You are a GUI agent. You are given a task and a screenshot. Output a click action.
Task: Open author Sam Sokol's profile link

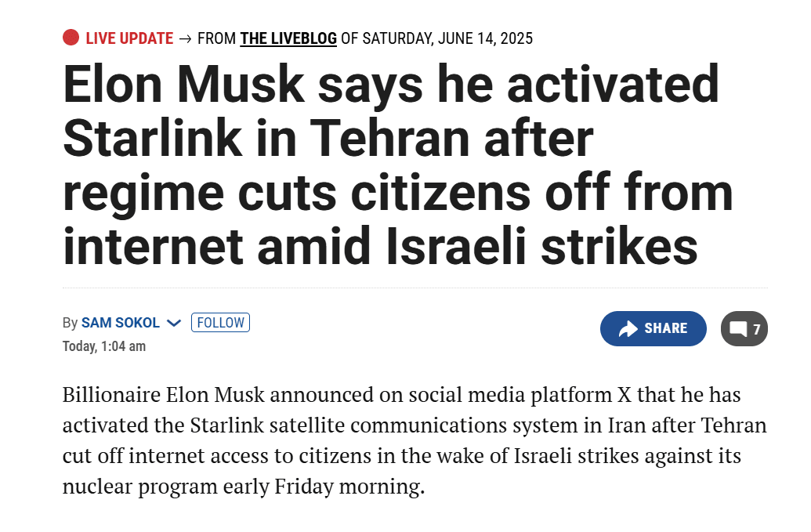pos(121,323)
